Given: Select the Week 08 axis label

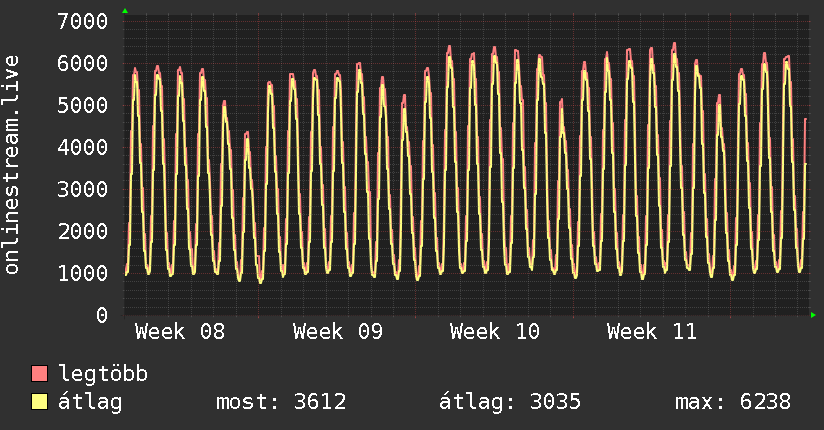Looking at the screenshot, I should coord(180,332).
